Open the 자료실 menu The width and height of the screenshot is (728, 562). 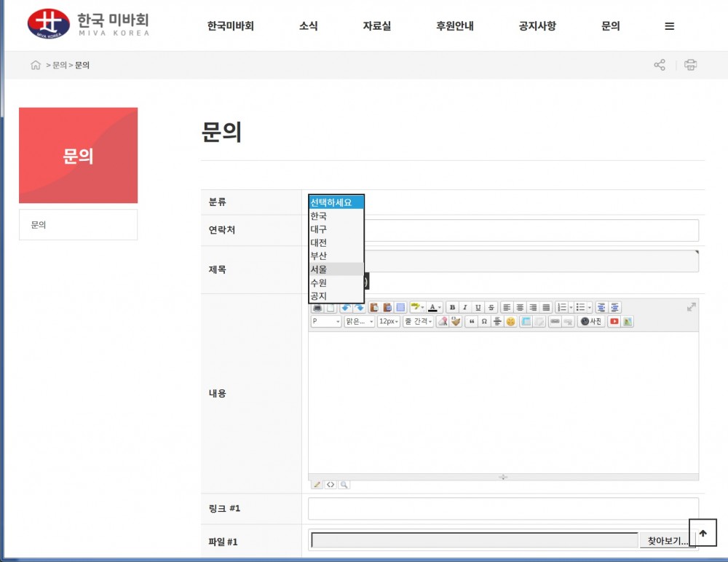[x=377, y=26]
